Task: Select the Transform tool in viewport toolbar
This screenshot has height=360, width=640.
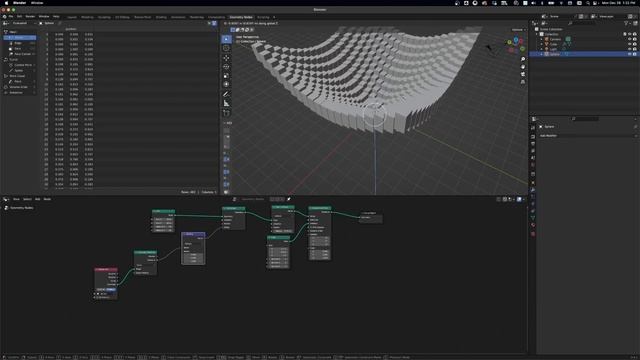Action: (x=226, y=84)
